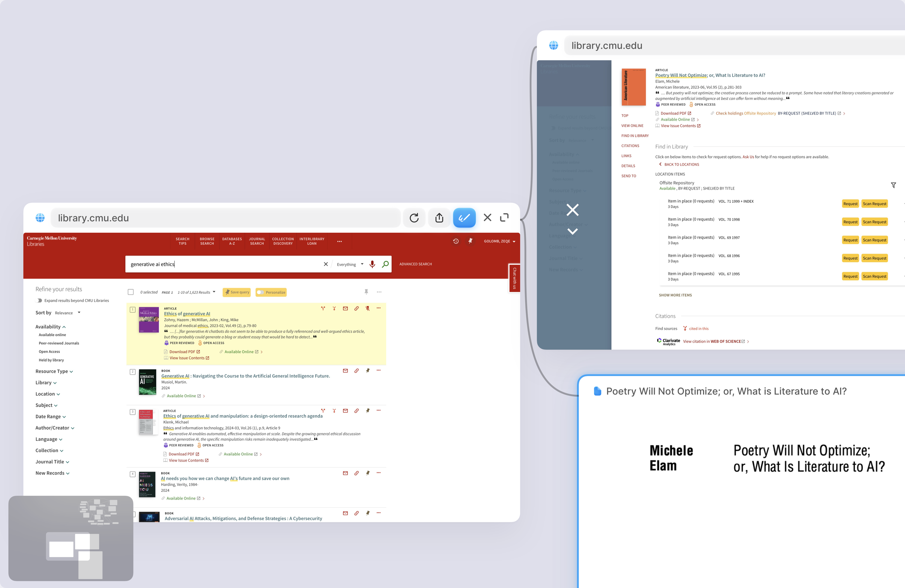Click the canvas minimap thumbnail
905x588 pixels.
71,538
